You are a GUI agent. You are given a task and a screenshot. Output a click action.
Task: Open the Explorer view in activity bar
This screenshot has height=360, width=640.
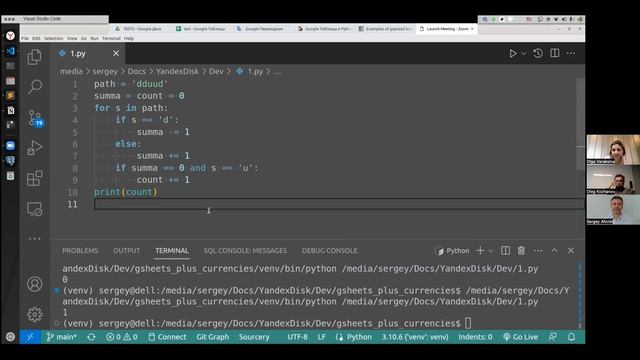pyautogui.click(x=34, y=57)
